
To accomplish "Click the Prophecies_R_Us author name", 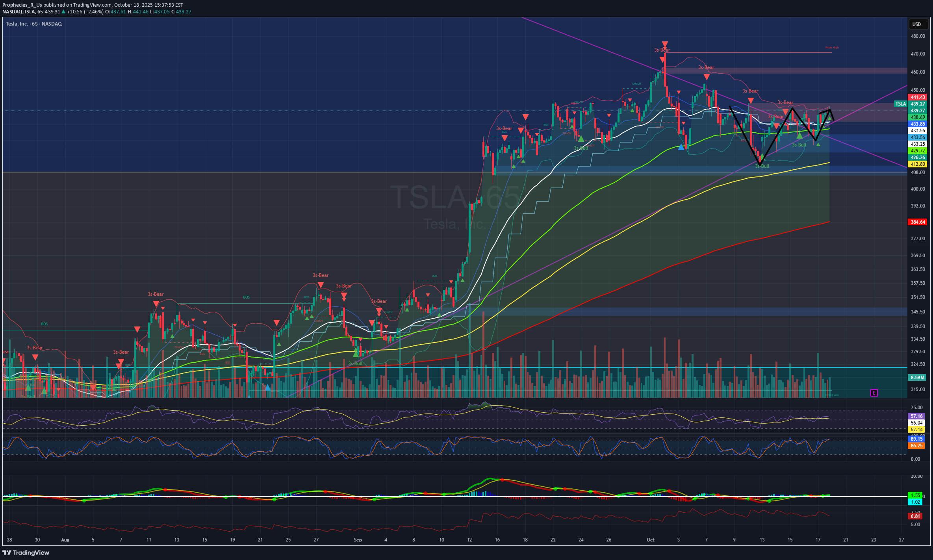I will pyautogui.click(x=22, y=5).
